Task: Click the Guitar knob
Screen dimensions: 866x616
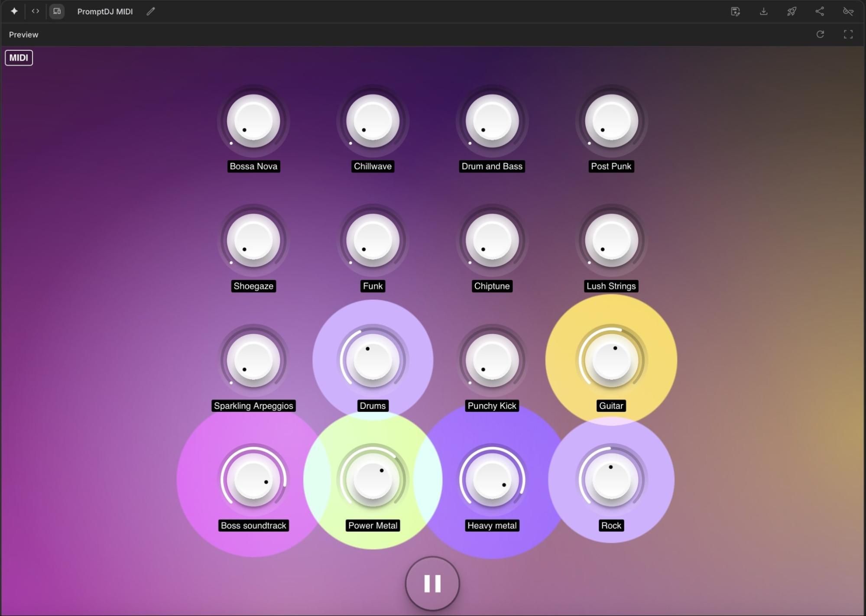Action: tap(611, 360)
